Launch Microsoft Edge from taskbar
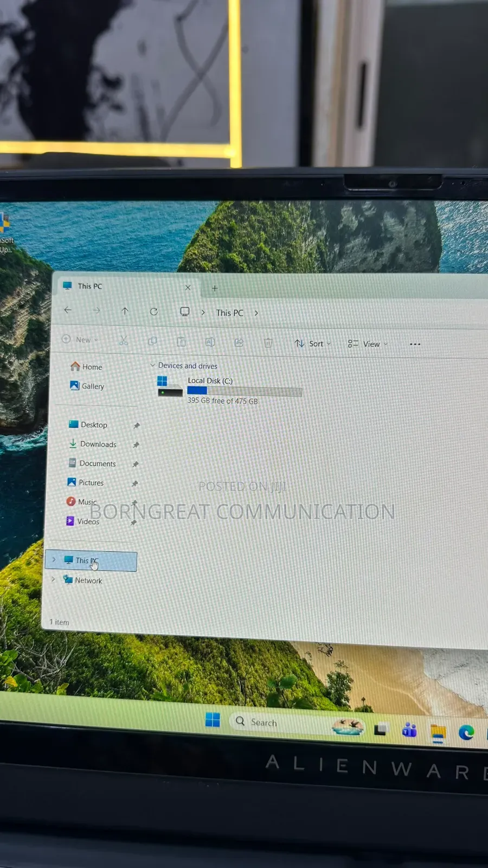 (x=466, y=732)
